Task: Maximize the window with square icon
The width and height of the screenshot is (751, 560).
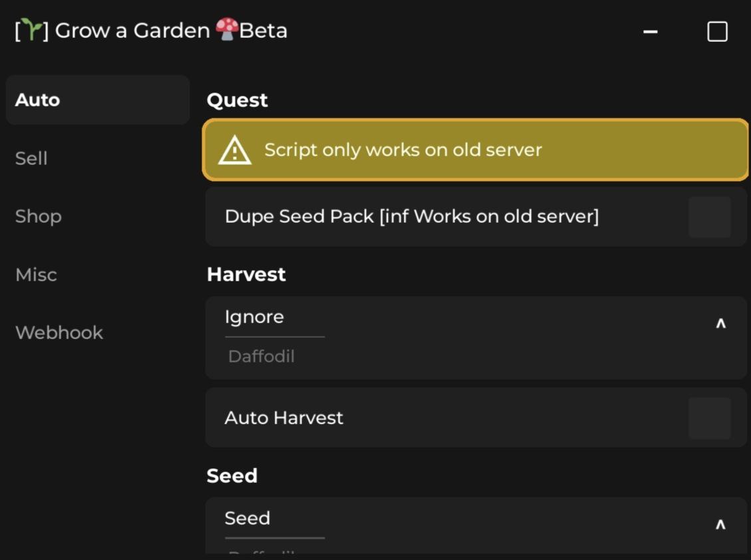Action: coord(717,31)
